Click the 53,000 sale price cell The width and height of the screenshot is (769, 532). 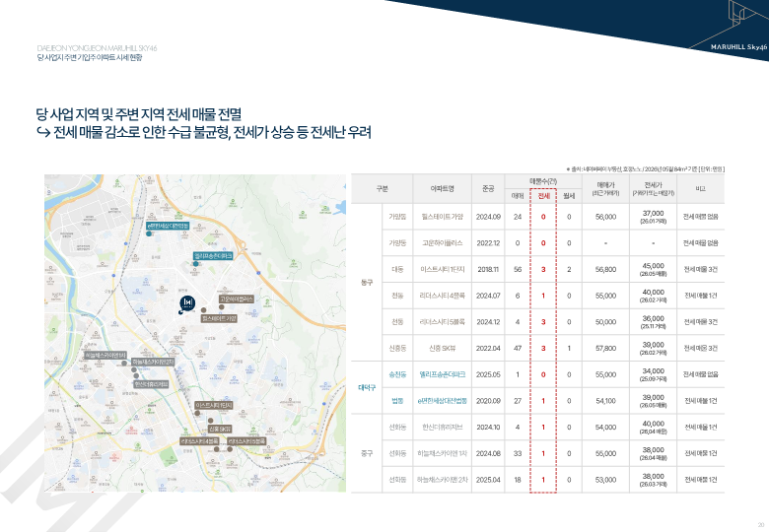(605, 480)
